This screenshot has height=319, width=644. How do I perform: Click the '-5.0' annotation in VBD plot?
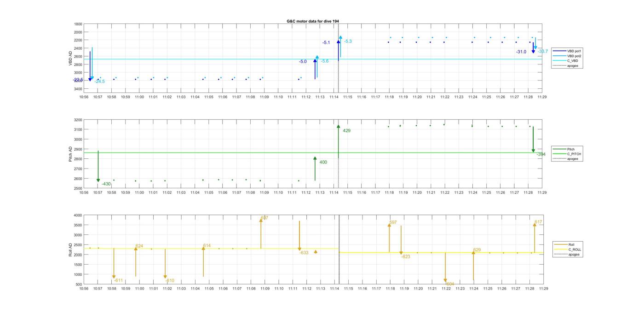(303, 62)
